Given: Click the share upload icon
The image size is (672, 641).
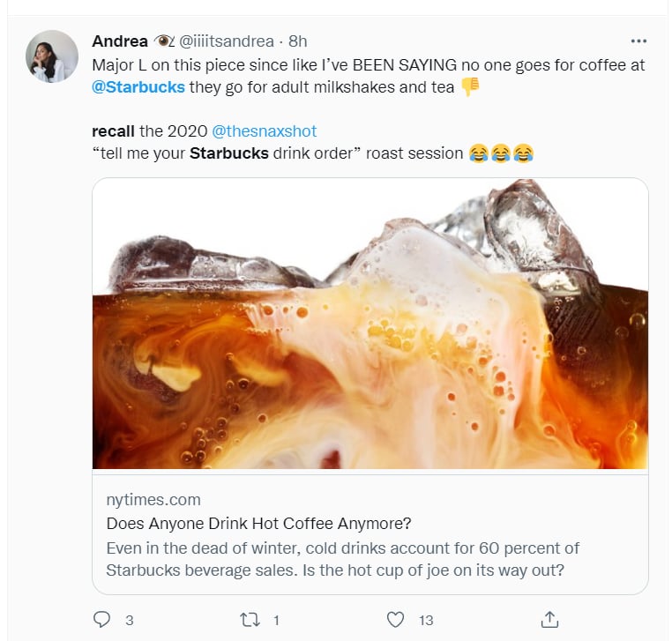Looking at the screenshot, I should pyautogui.click(x=549, y=620).
